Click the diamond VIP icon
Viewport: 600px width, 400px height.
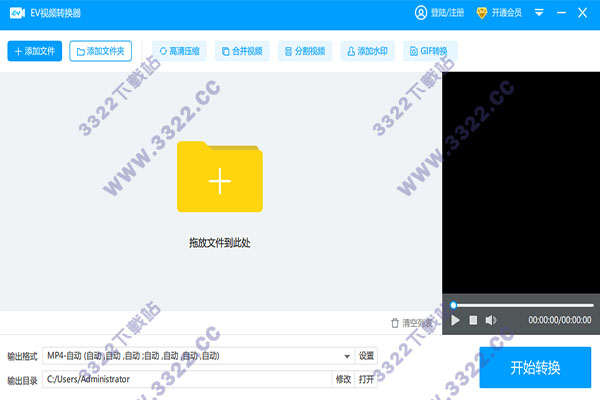[x=482, y=13]
